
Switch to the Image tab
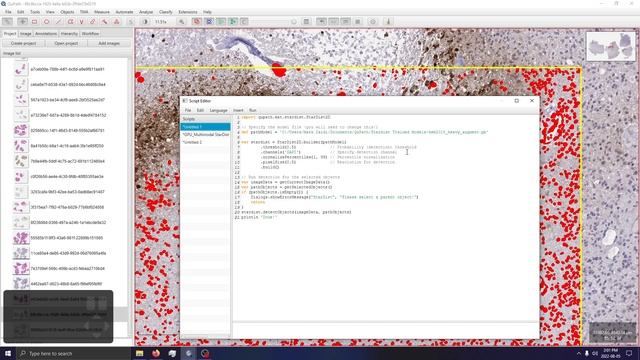point(26,33)
